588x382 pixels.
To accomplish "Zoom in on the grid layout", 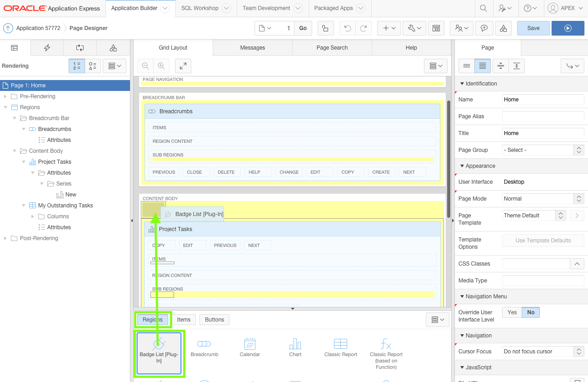I will point(161,66).
